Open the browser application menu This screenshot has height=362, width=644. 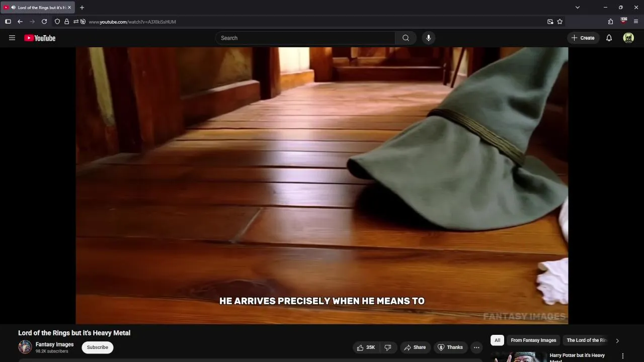(636, 22)
